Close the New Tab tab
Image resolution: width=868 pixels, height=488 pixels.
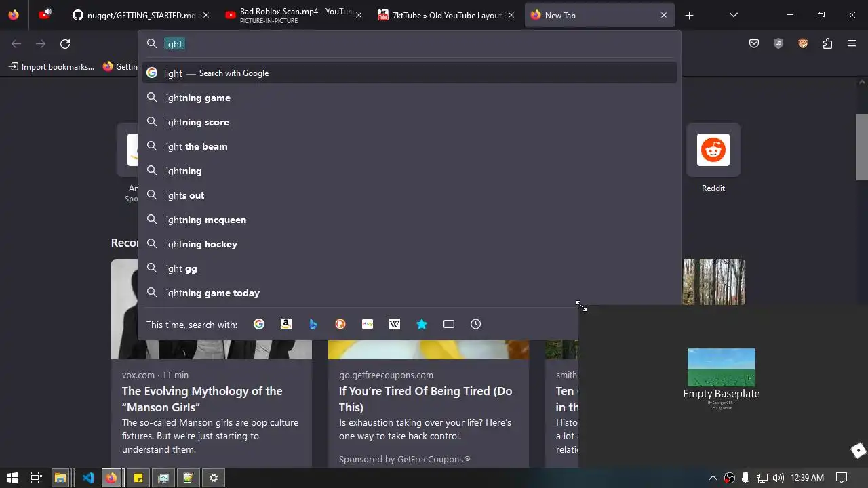point(664,15)
